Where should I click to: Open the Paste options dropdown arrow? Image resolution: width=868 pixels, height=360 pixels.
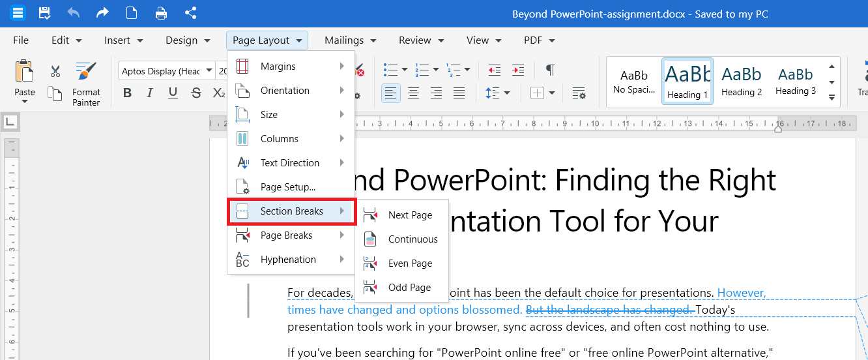[x=25, y=102]
